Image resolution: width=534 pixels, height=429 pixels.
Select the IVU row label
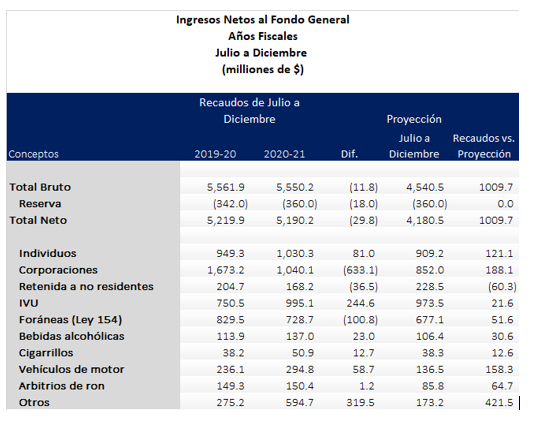pos(29,303)
